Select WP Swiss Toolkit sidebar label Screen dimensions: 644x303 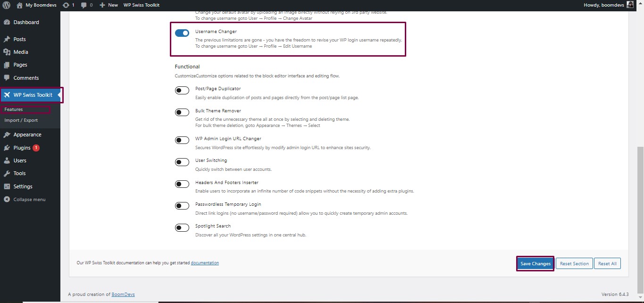(33, 95)
